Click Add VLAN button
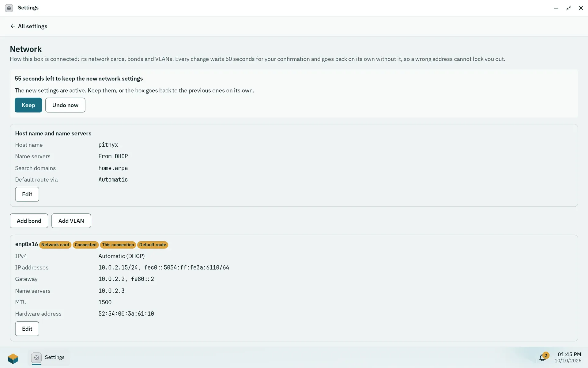588x368 pixels. click(x=71, y=221)
